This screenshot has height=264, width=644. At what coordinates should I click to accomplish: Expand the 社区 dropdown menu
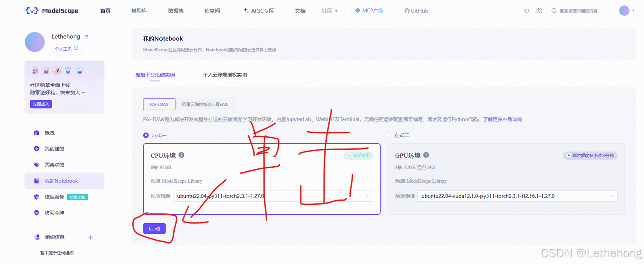pyautogui.click(x=330, y=10)
